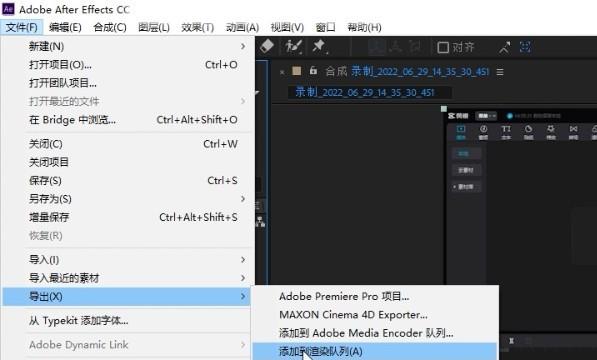Image resolution: width=597 pixels, height=360 pixels.
Task: Select the Eraser tool
Action: (x=267, y=46)
